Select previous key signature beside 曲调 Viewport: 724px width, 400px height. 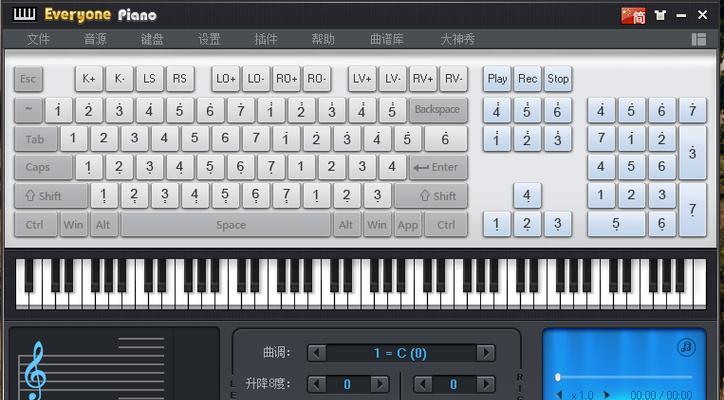[x=317, y=353]
